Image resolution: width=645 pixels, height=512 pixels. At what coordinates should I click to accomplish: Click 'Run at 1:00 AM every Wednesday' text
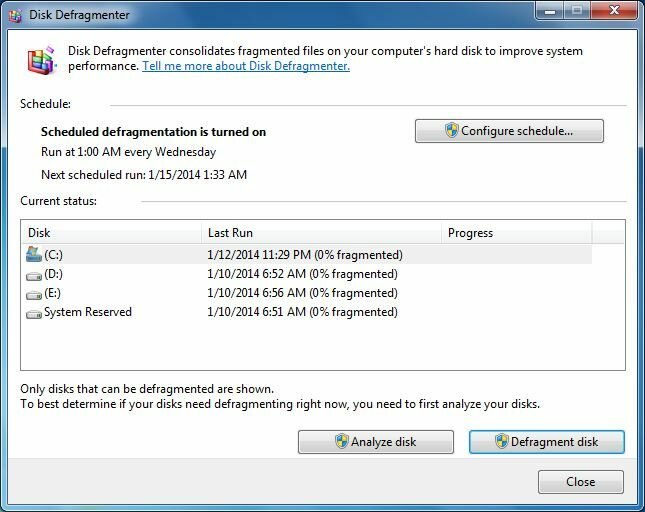pyautogui.click(x=128, y=152)
